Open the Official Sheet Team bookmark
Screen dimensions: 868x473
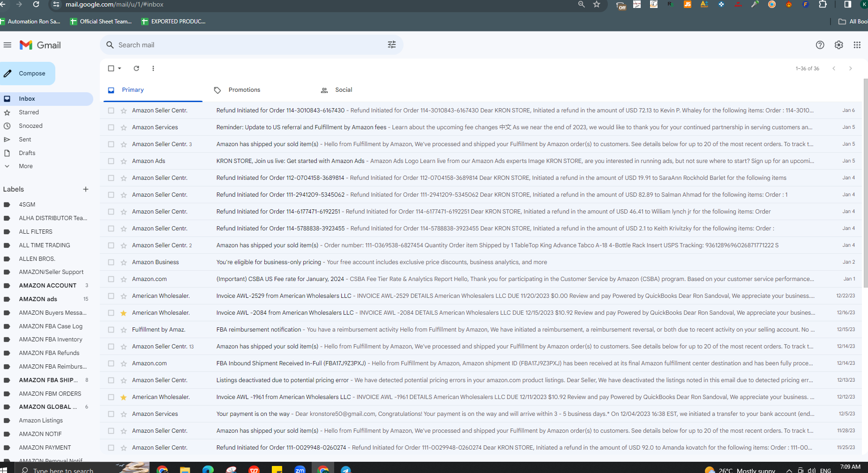101,22
